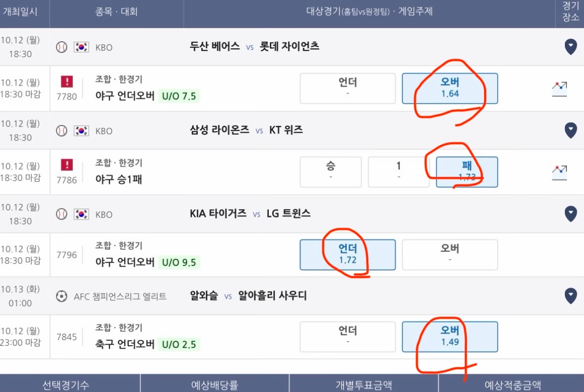View odds trend chart for game 7786
The height and width of the screenshot is (392, 584).
(x=559, y=172)
